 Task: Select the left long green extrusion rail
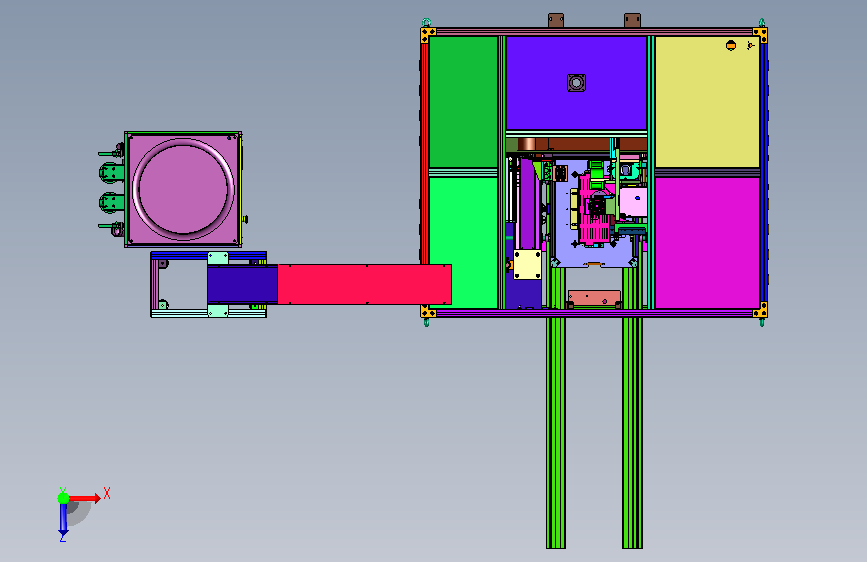coord(556,433)
